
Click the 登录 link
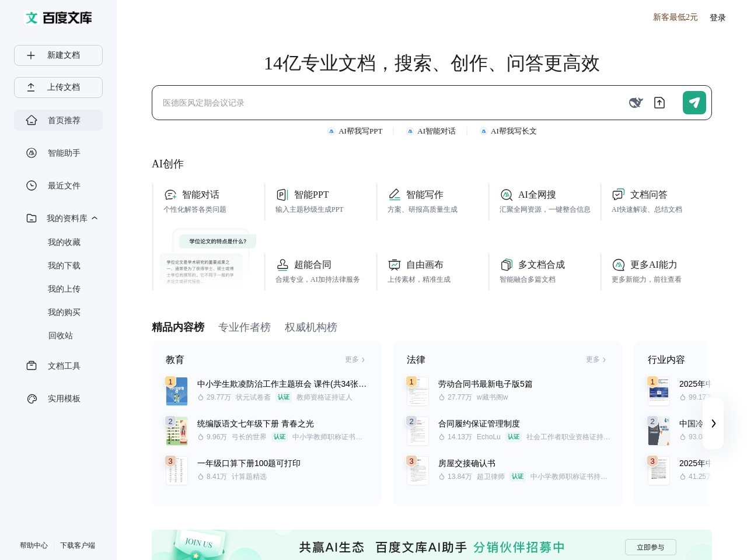point(718,17)
